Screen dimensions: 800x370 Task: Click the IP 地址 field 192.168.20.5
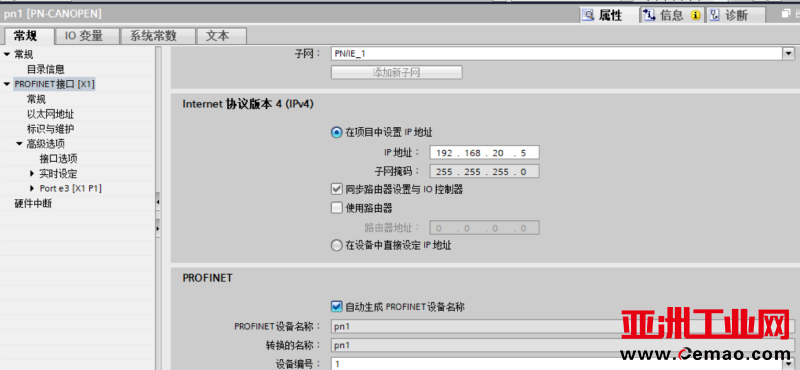click(485, 153)
